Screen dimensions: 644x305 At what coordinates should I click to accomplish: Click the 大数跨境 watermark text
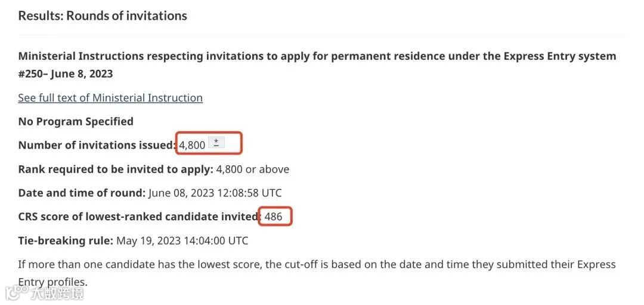tap(57, 294)
